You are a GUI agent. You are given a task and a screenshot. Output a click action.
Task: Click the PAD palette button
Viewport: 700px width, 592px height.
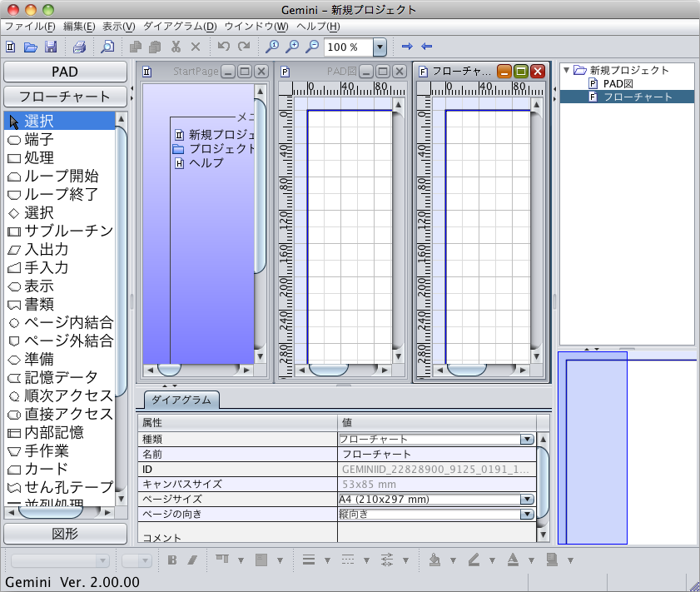pos(65,72)
